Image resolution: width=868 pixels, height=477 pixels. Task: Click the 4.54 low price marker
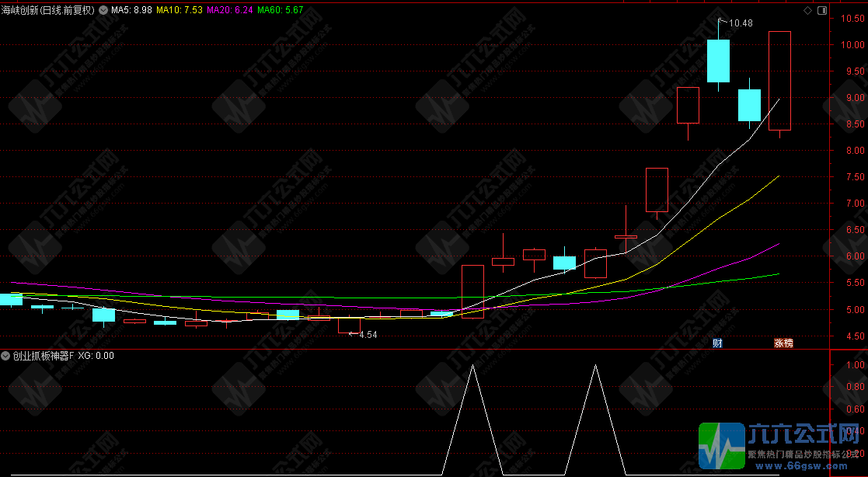tap(366, 335)
